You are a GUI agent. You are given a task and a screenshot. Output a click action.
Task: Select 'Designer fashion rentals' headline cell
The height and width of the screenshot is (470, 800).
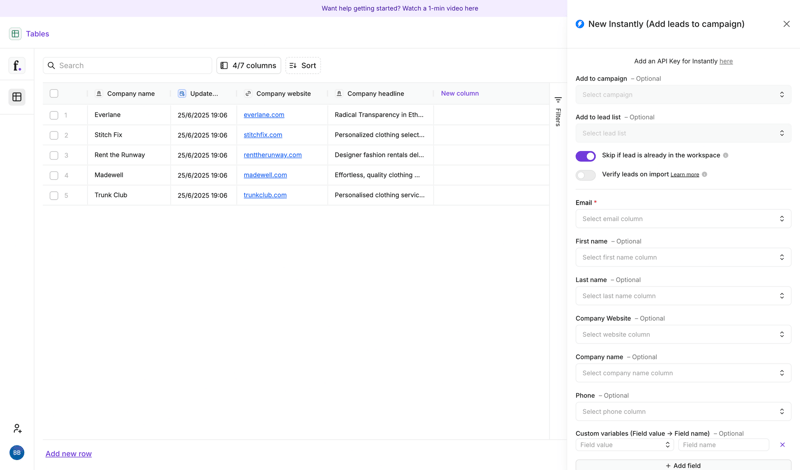(380, 155)
